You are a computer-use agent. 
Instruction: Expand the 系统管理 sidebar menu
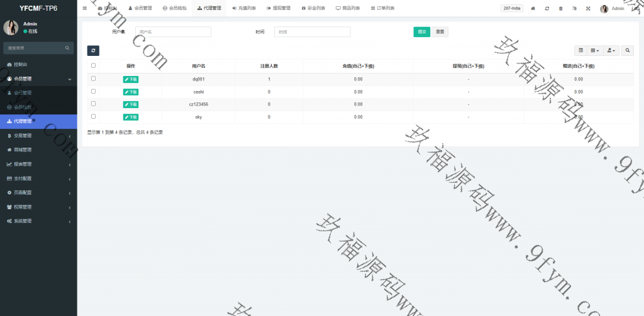coord(38,221)
